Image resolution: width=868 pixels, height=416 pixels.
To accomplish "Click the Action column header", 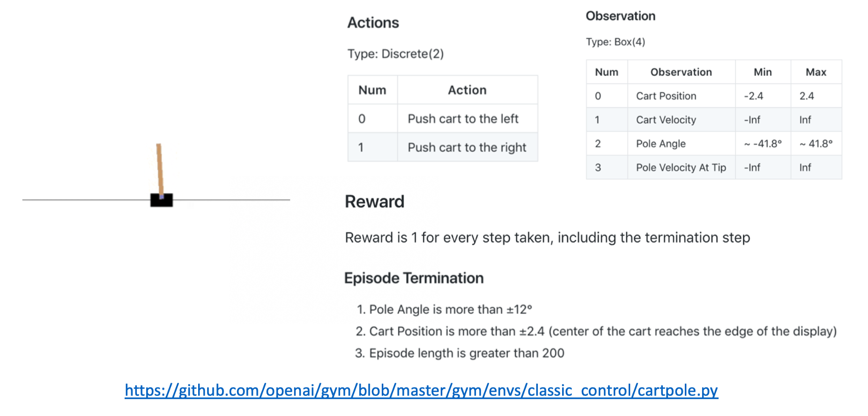I will click(467, 90).
